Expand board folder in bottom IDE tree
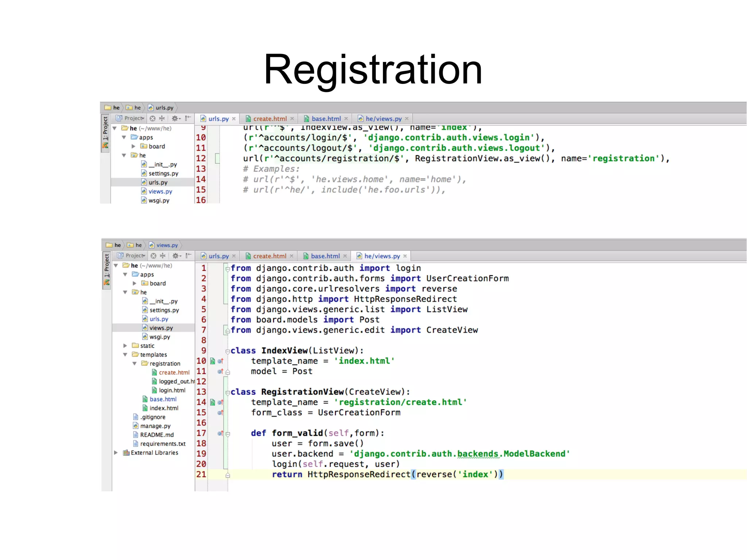This screenshot has width=747, height=560. coord(135,283)
